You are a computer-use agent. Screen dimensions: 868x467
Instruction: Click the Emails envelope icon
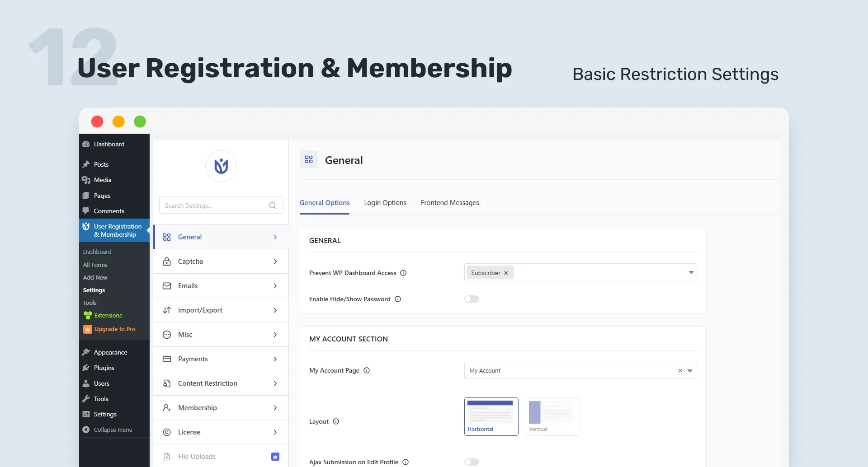[x=167, y=286]
